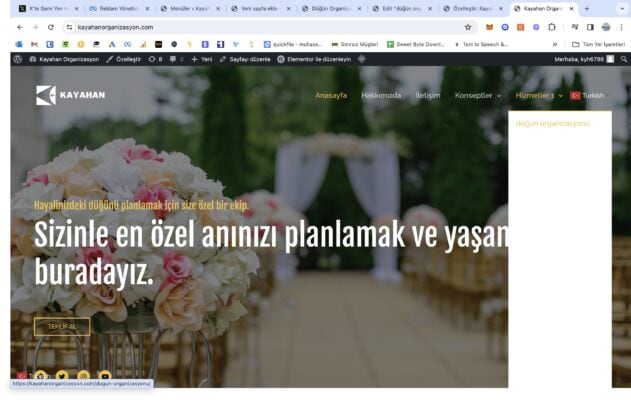Open the MetaMask fox extension
The width and height of the screenshot is (631, 400).
click(489, 27)
